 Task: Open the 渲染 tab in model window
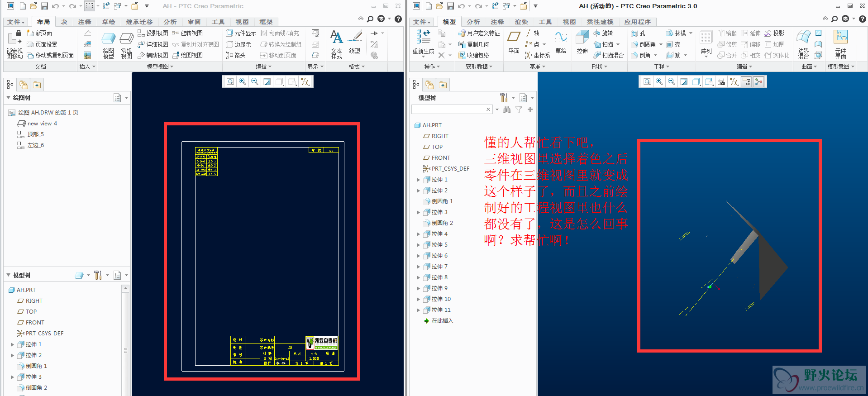[x=521, y=22]
